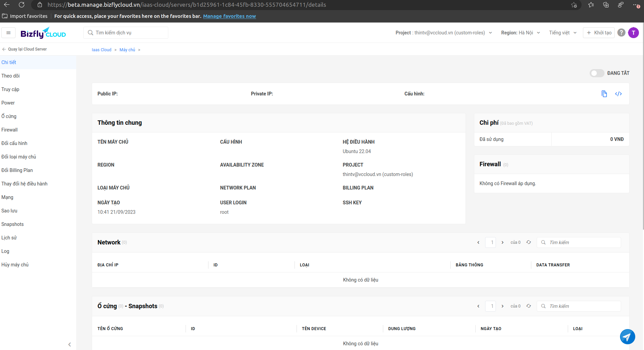Click the help question mark icon

pos(621,33)
